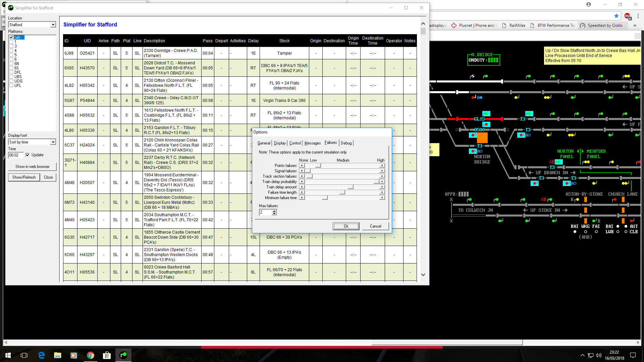Click network icon in system tray

591,355
